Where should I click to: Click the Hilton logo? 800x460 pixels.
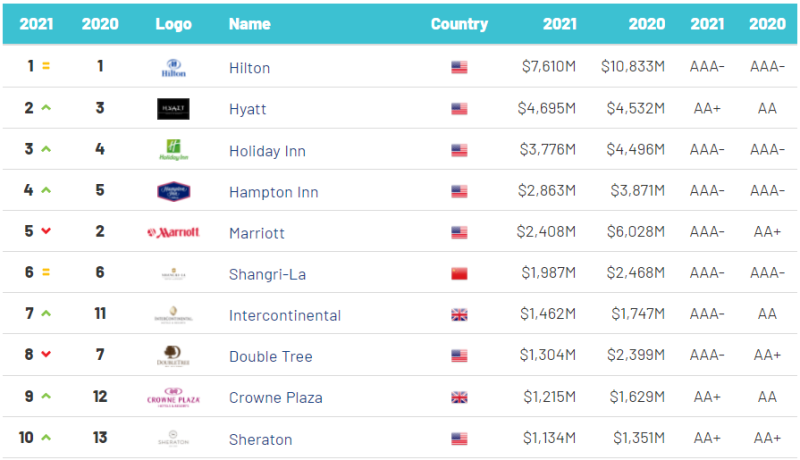click(173, 68)
